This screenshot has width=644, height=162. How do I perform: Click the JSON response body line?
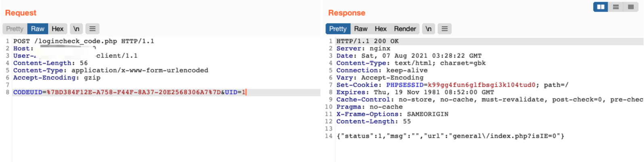pyautogui.click(x=450, y=136)
